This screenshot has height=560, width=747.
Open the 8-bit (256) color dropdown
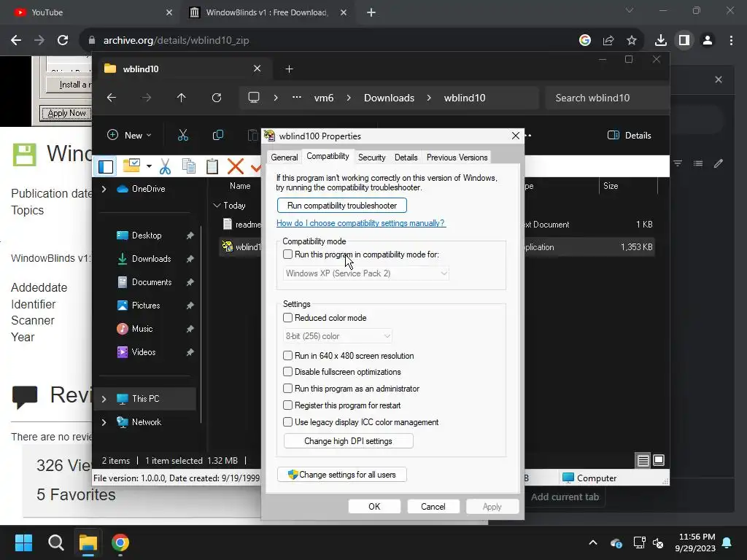337,336
